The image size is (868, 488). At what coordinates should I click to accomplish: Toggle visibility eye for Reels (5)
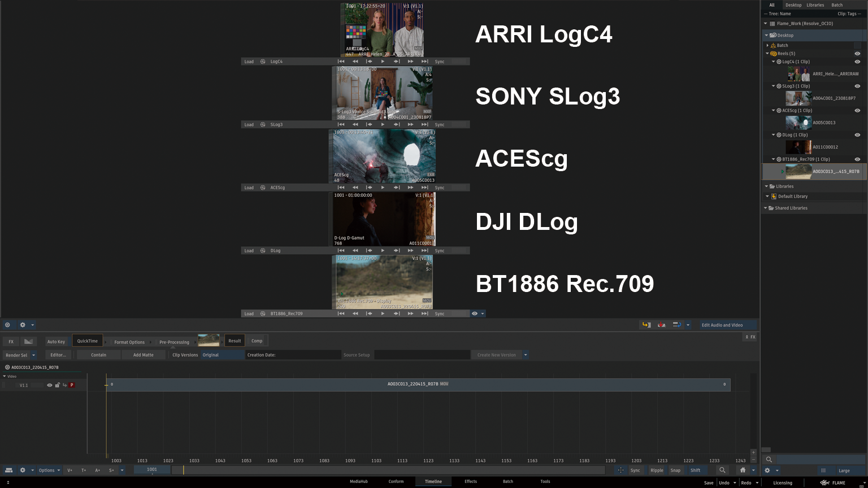[x=857, y=54]
